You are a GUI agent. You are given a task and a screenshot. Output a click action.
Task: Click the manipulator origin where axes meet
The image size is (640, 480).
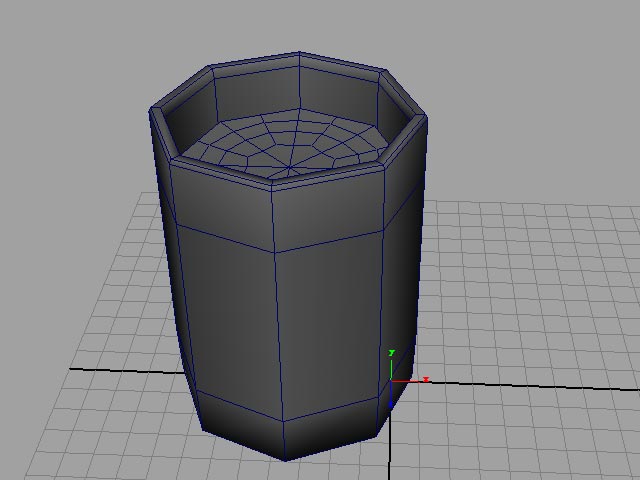pos(391,381)
